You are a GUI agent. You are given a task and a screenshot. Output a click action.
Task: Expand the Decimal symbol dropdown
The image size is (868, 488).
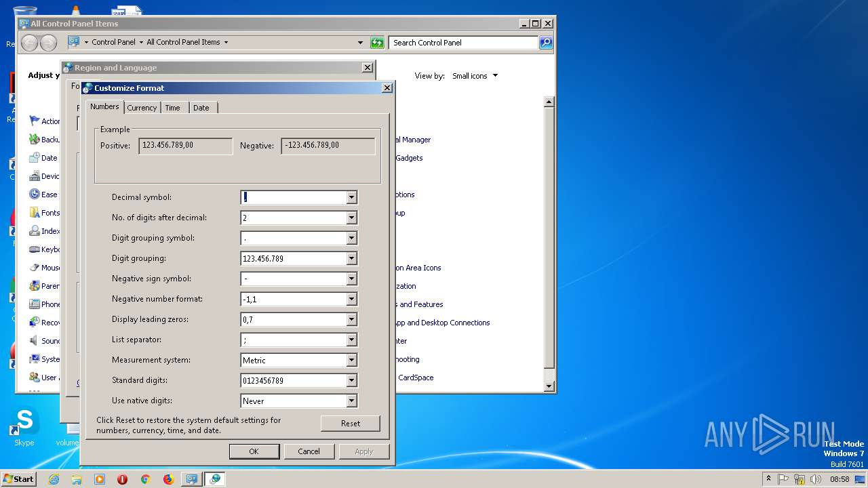351,197
